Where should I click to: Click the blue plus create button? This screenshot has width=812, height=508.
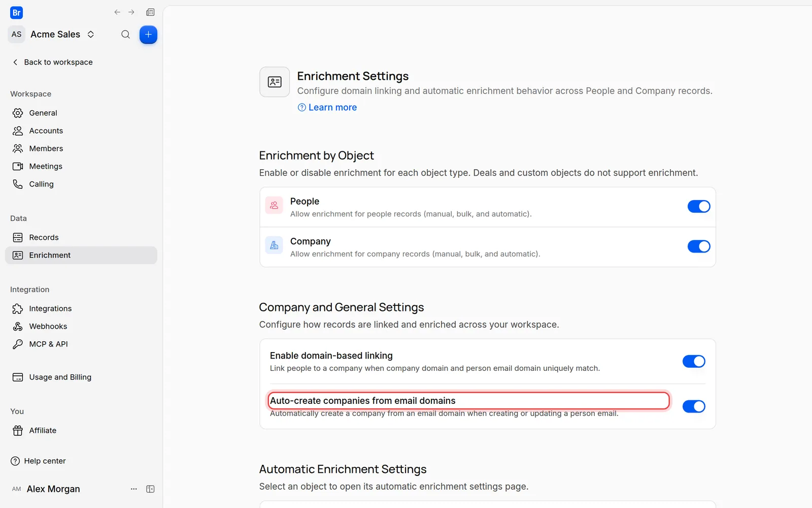click(148, 35)
